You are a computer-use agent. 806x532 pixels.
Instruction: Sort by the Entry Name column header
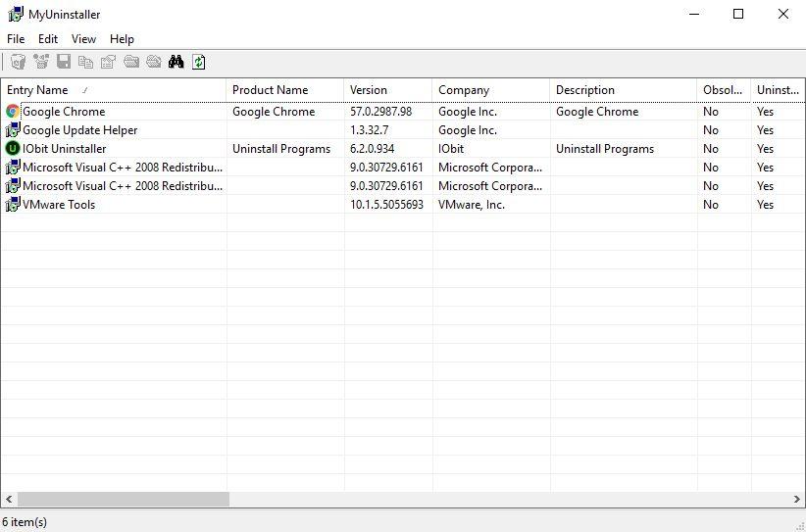pos(113,90)
